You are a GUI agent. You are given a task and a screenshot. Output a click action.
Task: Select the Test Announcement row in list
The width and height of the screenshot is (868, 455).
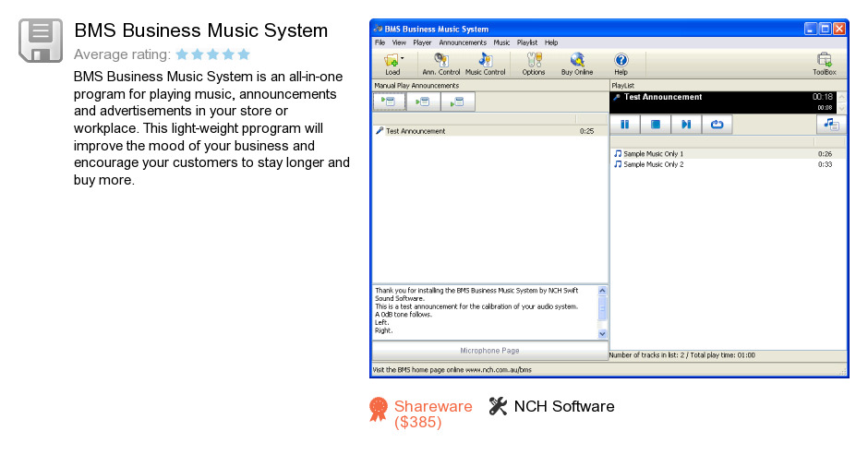(x=490, y=131)
